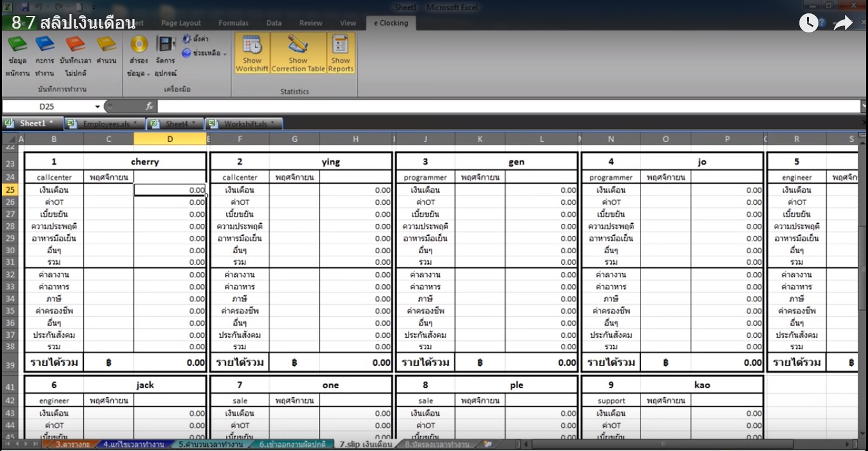Image resolution: width=868 pixels, height=451 pixels.
Task: Open จัดการอุปกรณ์ device icon
Action: (x=165, y=45)
